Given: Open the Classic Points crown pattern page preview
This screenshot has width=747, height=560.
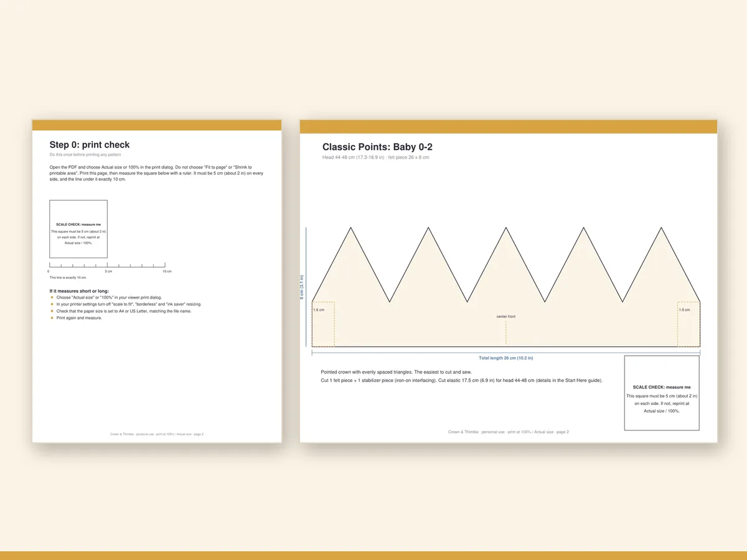Looking at the screenshot, I should tap(509, 281).
